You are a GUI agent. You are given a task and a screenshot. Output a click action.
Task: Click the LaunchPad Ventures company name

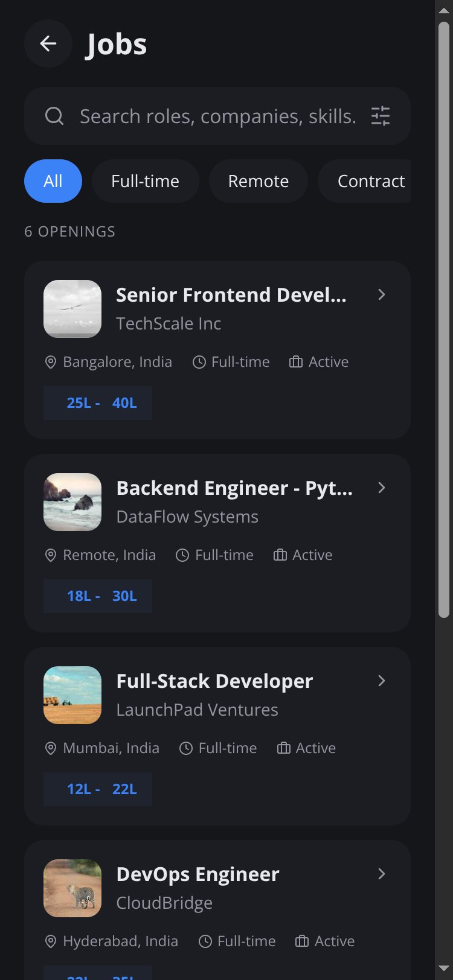pos(197,710)
